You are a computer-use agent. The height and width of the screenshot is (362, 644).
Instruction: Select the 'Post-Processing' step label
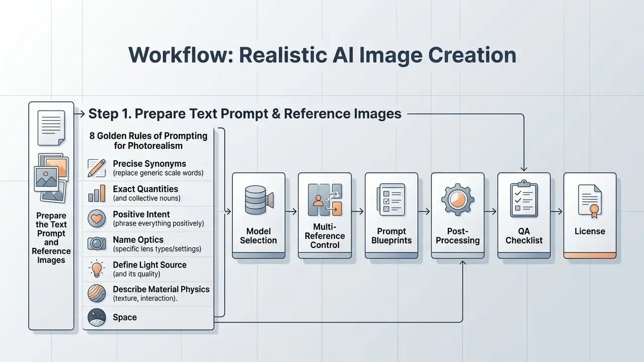[x=457, y=236]
